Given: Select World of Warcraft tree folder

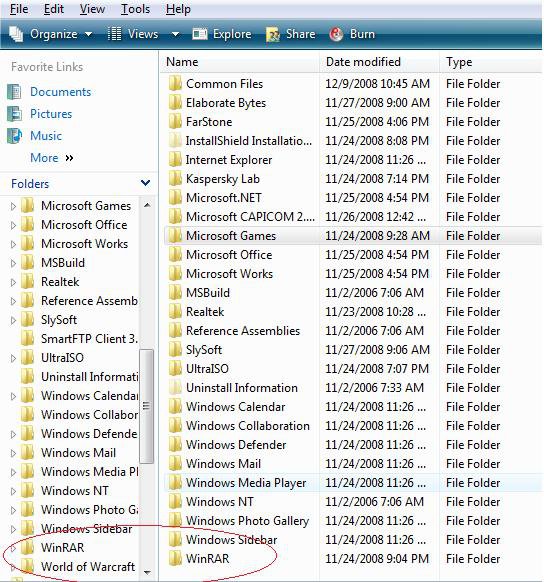Looking at the screenshot, I should [x=88, y=567].
